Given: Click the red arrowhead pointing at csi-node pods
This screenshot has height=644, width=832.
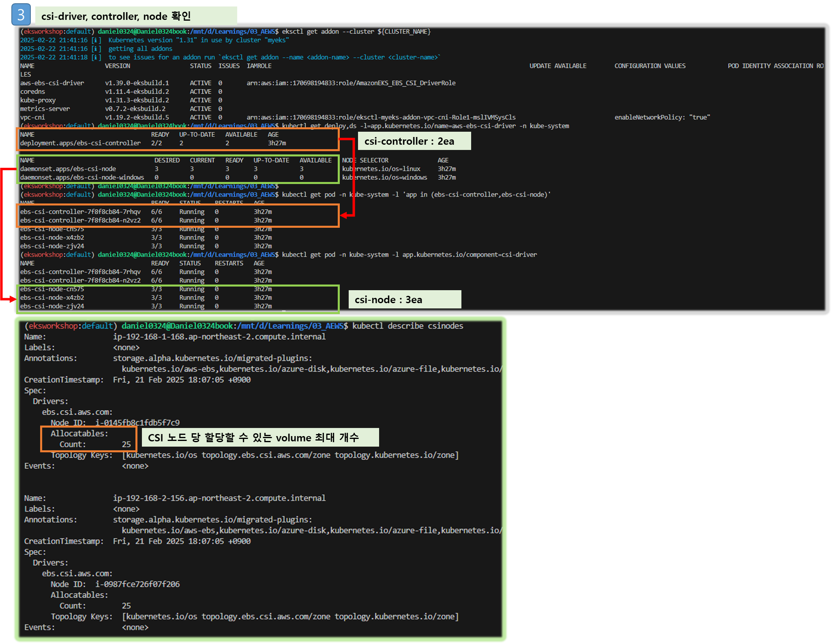Looking at the screenshot, I should click(x=12, y=299).
